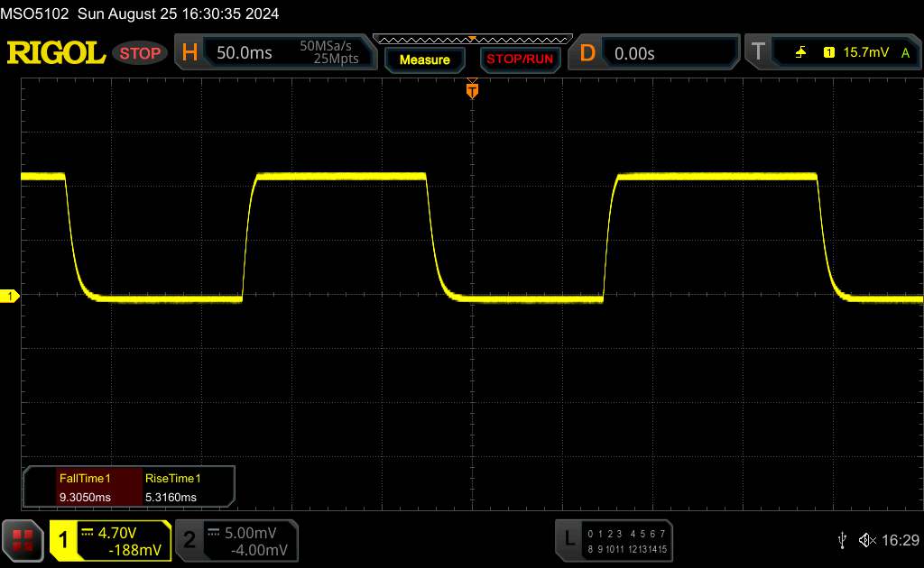Viewport: 924px width, 568px height.
Task: Open the red grid function menu icon
Action: 23,539
